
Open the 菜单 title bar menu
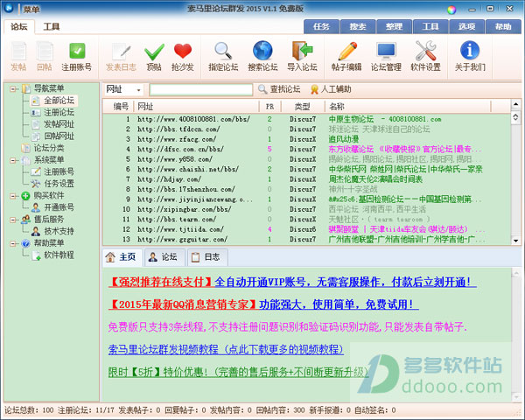[x=31, y=9]
